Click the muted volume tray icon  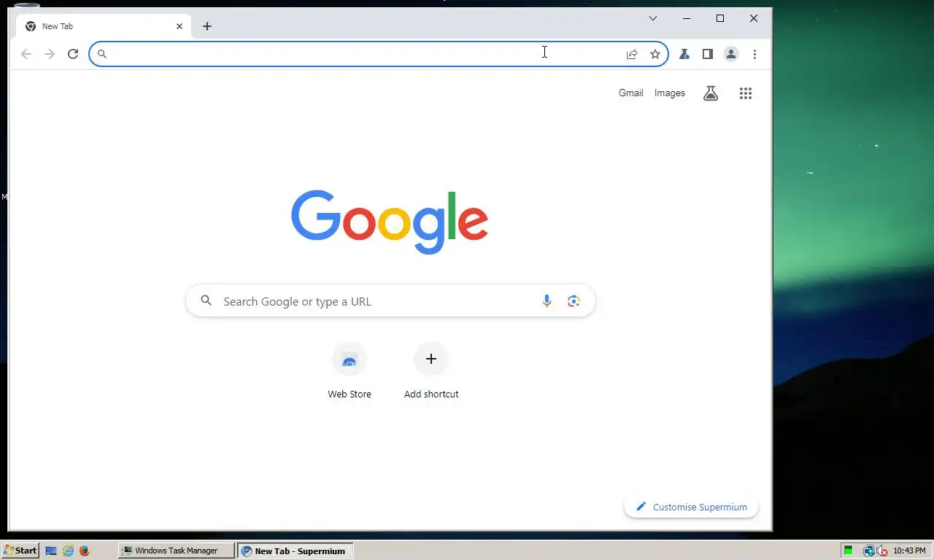pos(882,551)
